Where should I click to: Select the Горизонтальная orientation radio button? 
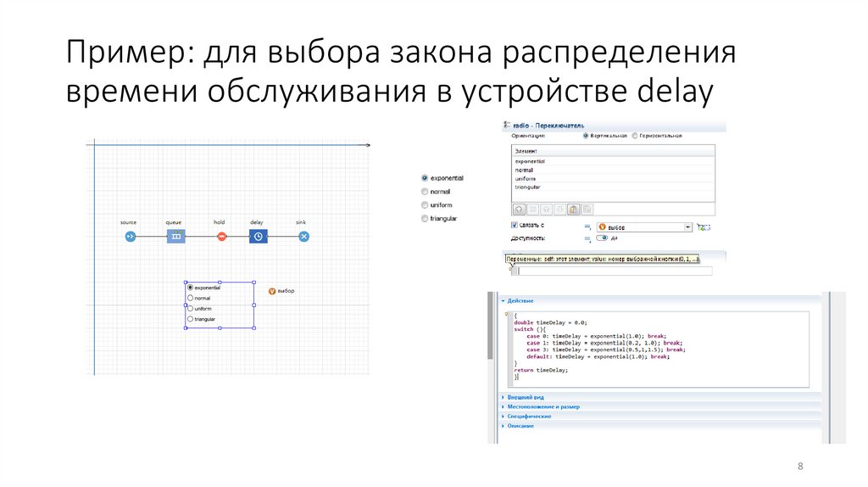(x=634, y=136)
